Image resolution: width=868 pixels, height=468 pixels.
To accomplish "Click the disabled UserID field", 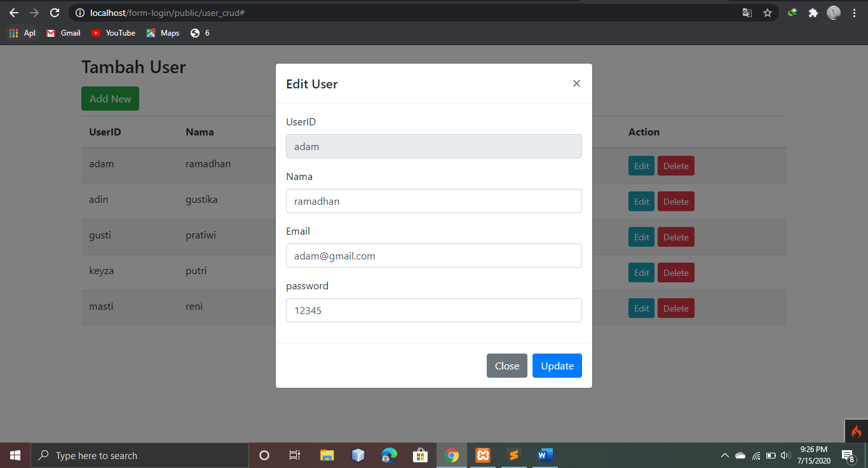I will click(434, 146).
